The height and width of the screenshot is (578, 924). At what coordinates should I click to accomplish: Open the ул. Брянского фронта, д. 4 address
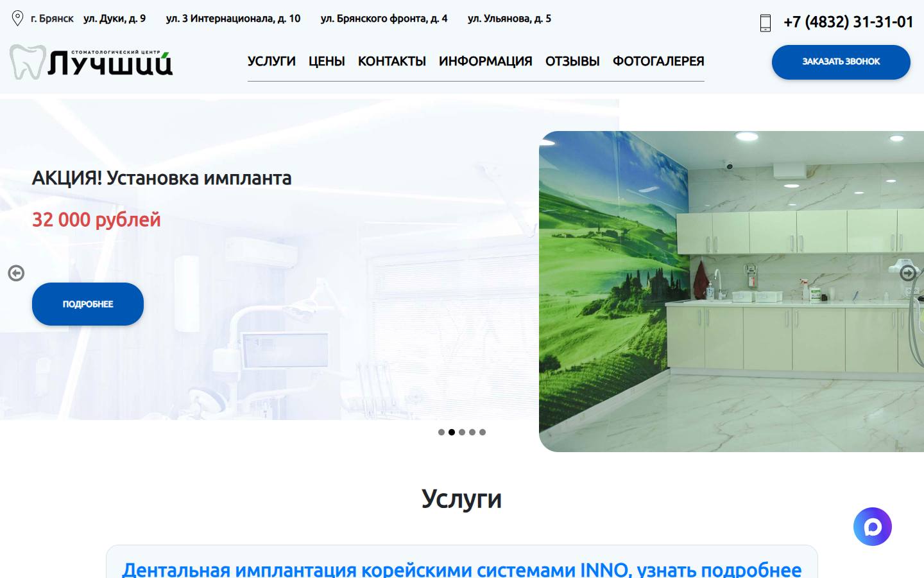(384, 19)
